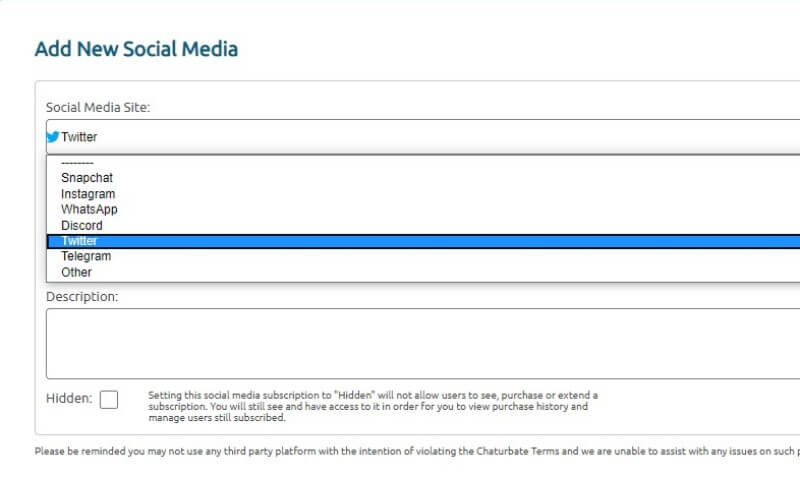Image resolution: width=800 pixels, height=479 pixels.
Task: Click inside the Description text area
Action: [423, 344]
